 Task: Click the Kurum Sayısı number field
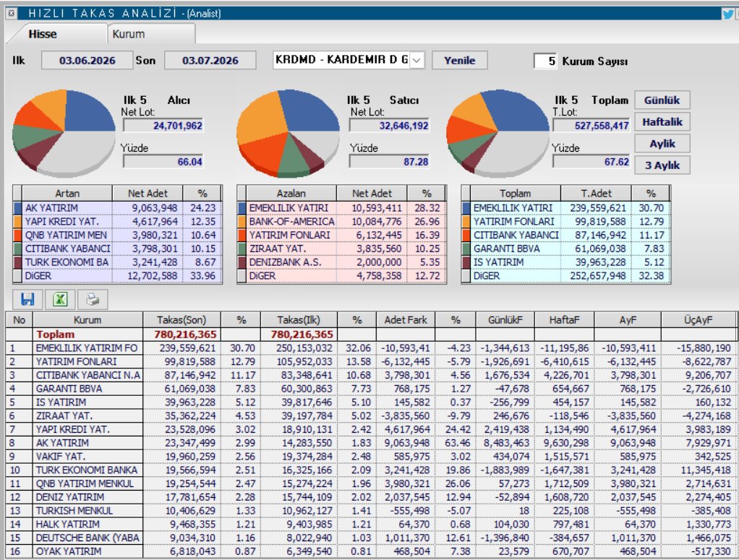545,61
